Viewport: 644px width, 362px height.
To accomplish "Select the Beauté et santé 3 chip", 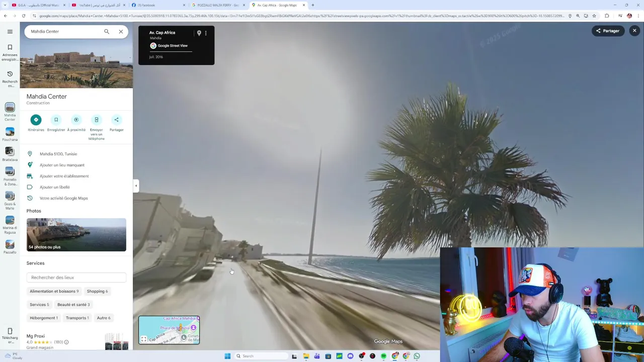I will (x=73, y=304).
